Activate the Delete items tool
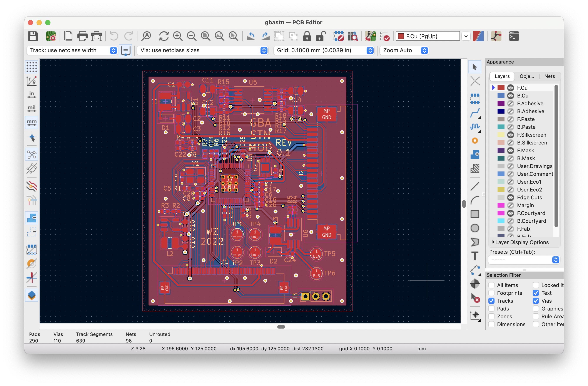This screenshot has width=588, height=386. [x=475, y=298]
